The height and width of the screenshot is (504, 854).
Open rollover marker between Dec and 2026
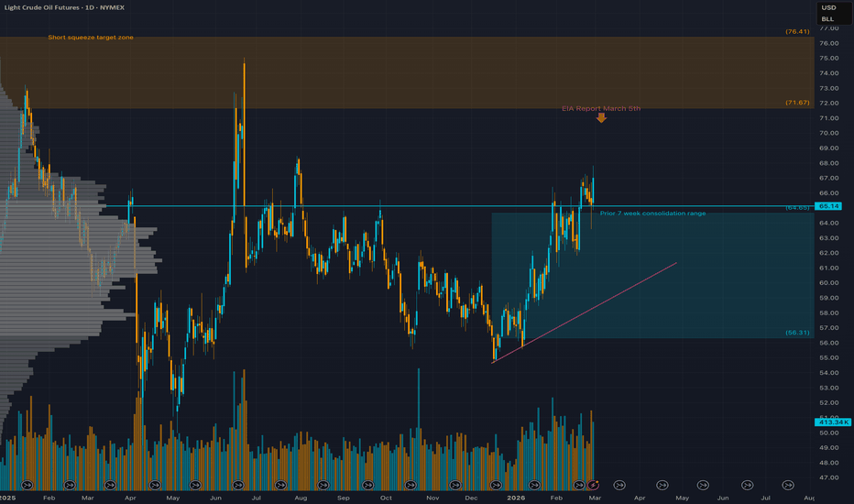[x=496, y=483]
